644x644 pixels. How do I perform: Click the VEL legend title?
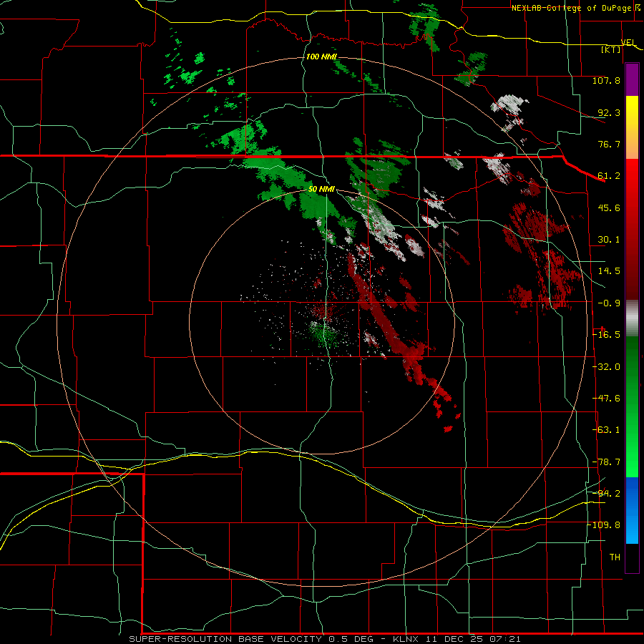[x=628, y=42]
